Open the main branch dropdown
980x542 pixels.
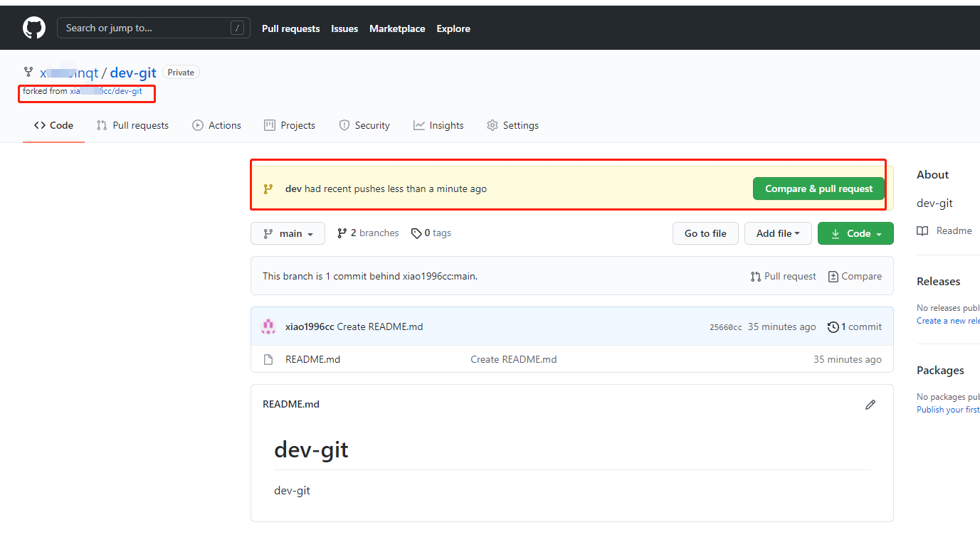[x=288, y=233]
